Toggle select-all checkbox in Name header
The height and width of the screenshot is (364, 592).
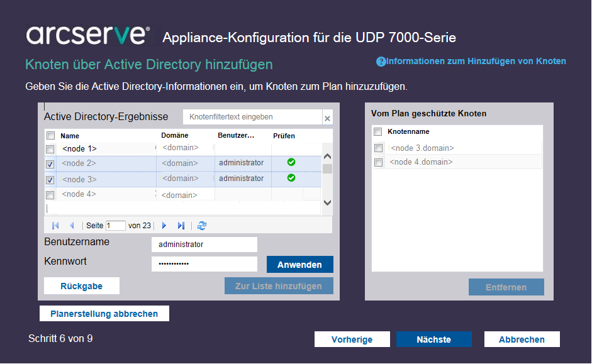click(50, 135)
